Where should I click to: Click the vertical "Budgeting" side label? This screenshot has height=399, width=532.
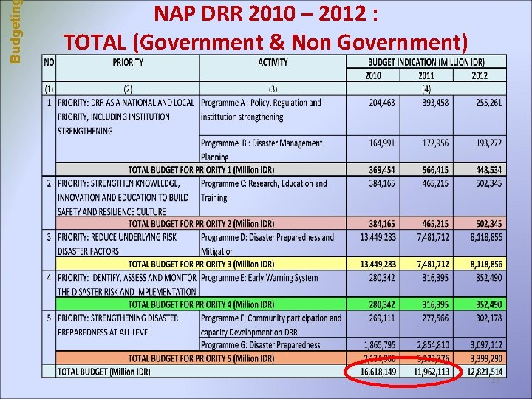click(16, 32)
